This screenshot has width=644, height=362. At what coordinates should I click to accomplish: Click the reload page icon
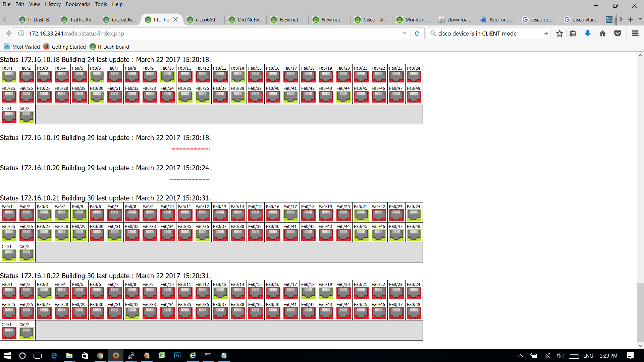tap(417, 34)
